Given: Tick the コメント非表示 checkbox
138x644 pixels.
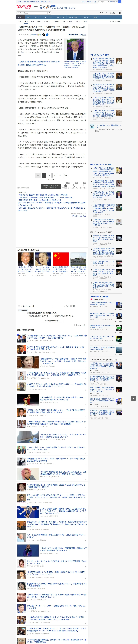Looking at the screenshot, I should [x=75, y=325].
